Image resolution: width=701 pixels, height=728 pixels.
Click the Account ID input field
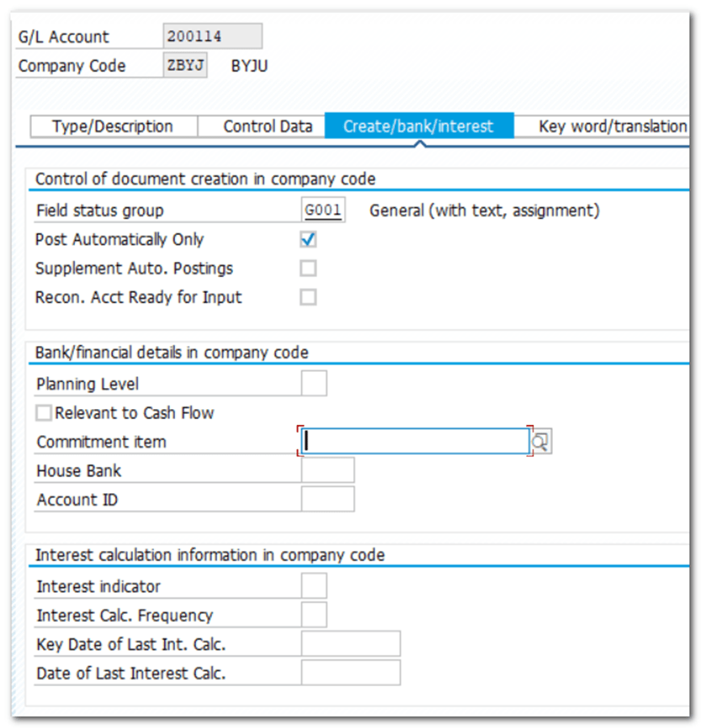pos(327,499)
